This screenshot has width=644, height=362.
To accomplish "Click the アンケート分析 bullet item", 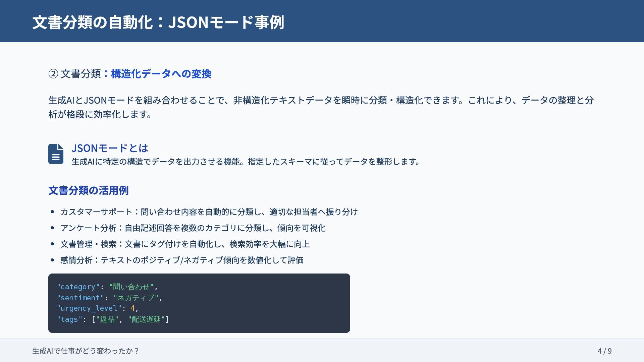I will 193,228.
